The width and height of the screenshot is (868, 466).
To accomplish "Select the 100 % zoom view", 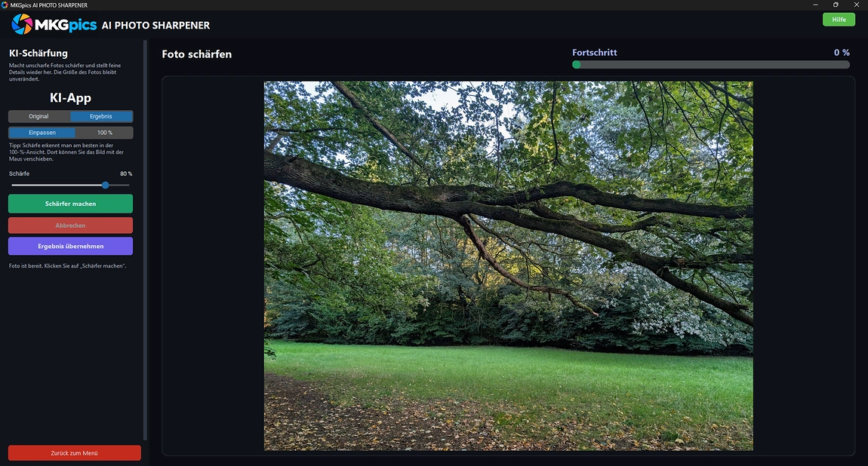I will pyautogui.click(x=105, y=133).
